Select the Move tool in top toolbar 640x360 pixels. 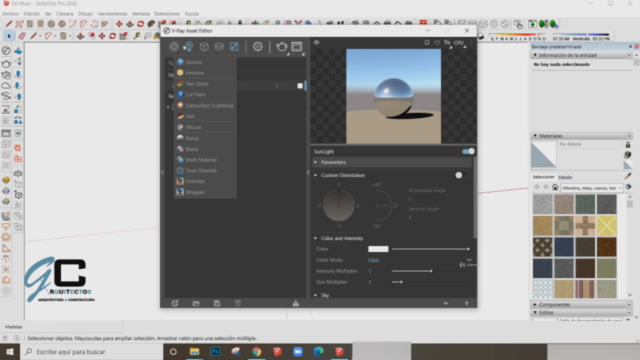119,24
